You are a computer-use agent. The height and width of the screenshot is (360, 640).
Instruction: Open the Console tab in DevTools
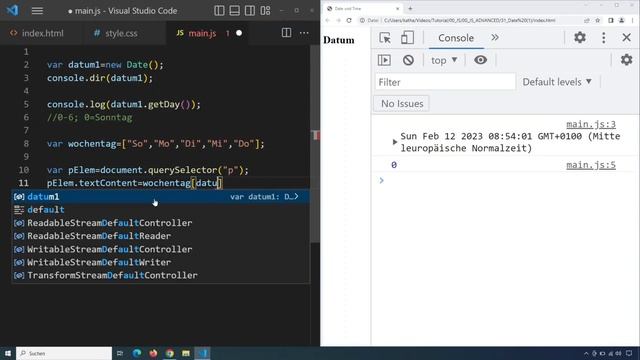[456, 38]
